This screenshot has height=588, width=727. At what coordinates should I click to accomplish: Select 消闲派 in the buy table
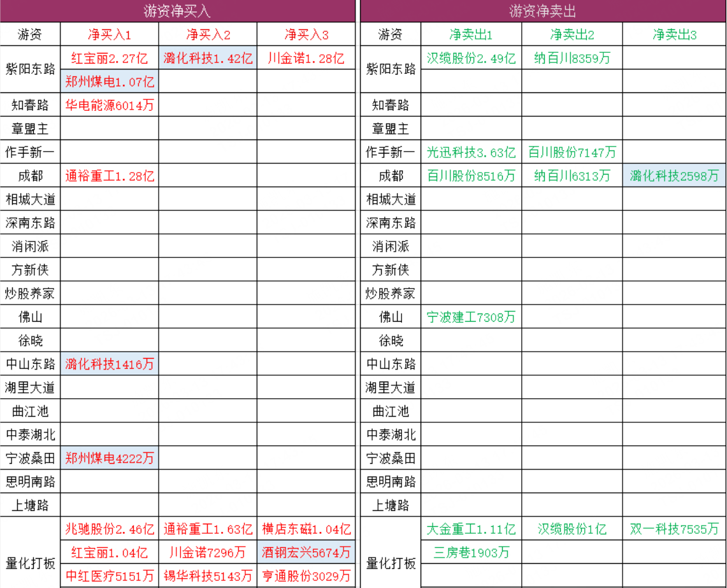click(x=30, y=247)
